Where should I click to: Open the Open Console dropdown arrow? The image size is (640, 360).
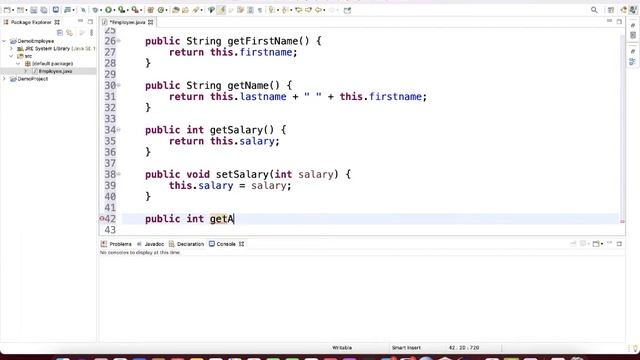tap(602, 244)
